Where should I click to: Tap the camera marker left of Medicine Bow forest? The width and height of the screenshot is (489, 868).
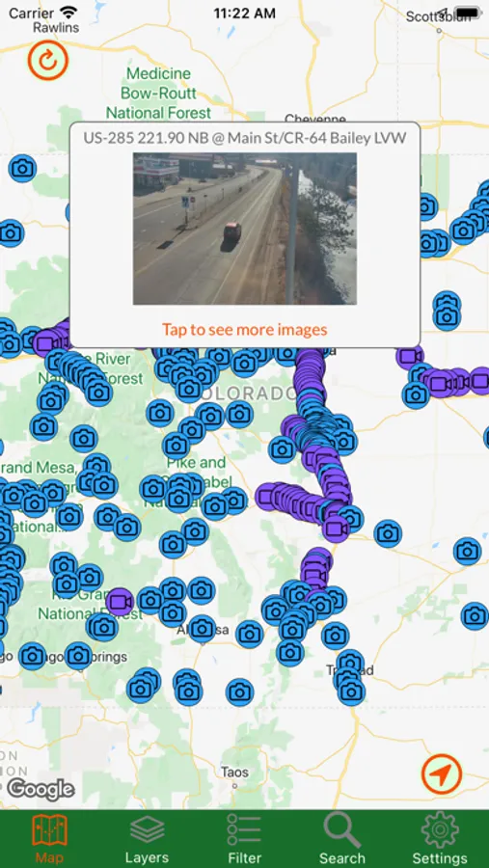point(23,168)
